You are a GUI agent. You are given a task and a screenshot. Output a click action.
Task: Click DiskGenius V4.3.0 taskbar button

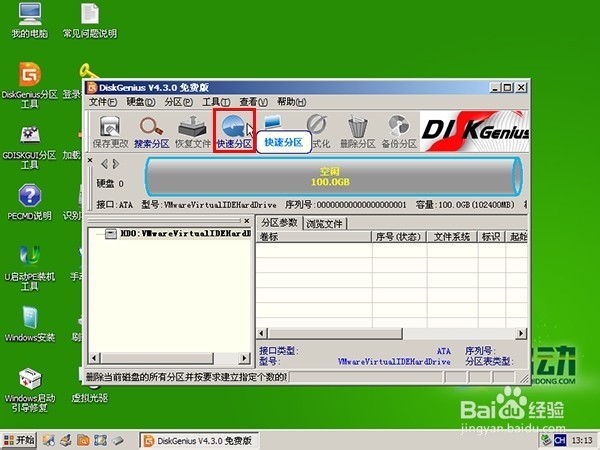pyautogui.click(x=199, y=441)
